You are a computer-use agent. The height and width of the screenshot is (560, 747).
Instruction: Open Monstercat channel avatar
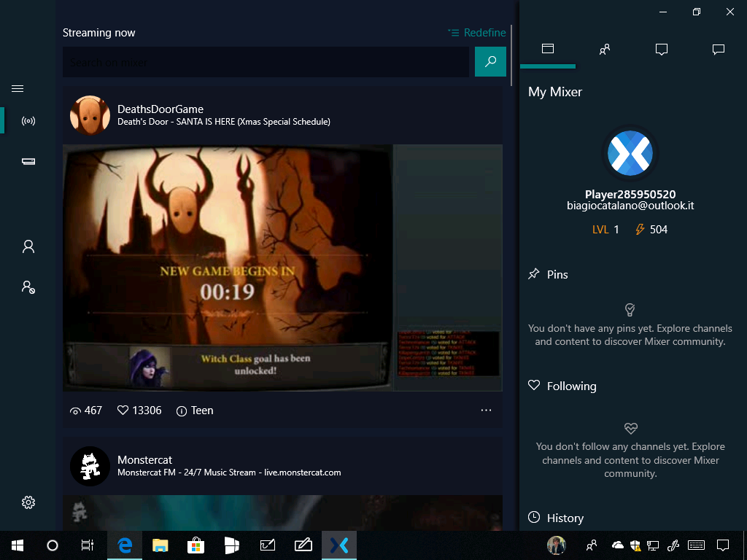pyautogui.click(x=90, y=466)
